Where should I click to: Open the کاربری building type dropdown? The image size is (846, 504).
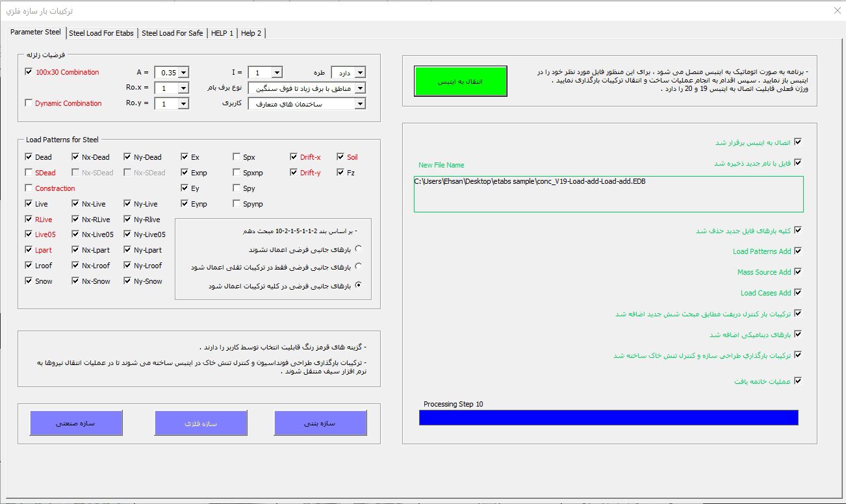[x=360, y=104]
